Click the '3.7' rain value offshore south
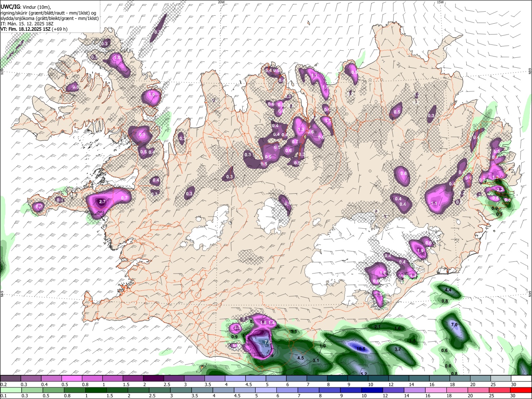532x399 pixels. click(x=397, y=349)
